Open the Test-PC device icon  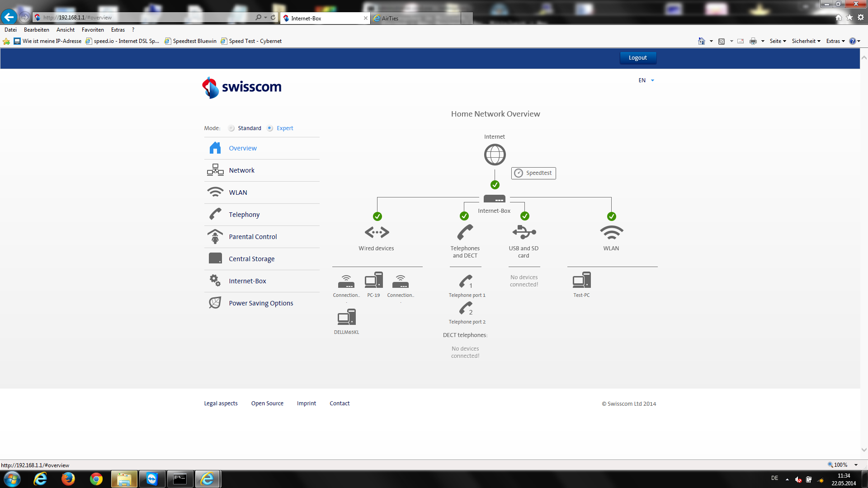[x=581, y=281]
